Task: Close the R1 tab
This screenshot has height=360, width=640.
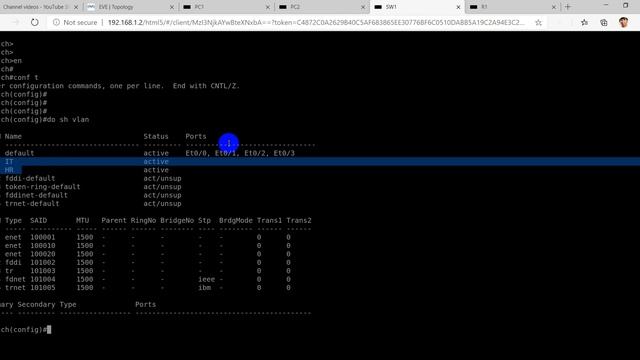Action: tap(553, 7)
